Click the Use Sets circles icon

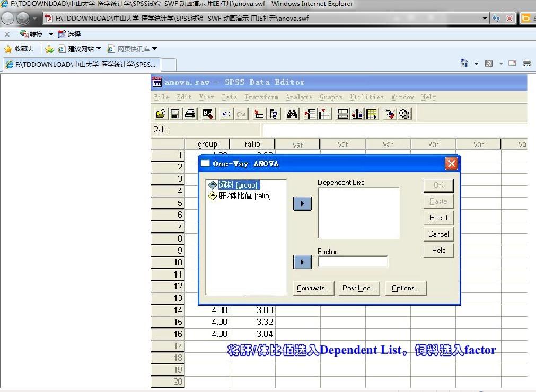click(x=405, y=114)
